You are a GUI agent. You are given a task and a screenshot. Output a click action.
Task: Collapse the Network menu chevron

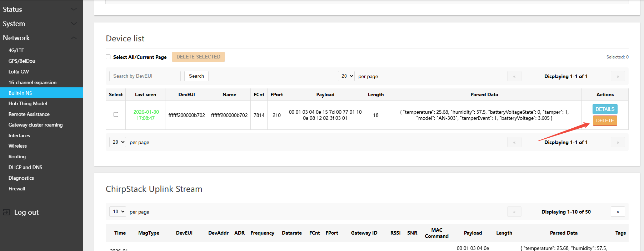[74, 38]
